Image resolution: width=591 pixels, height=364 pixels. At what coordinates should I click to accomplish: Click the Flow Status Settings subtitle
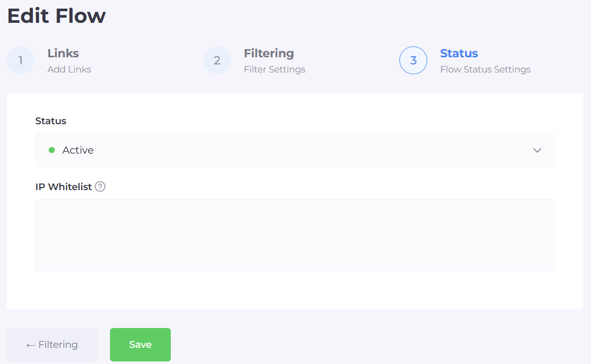tap(485, 69)
